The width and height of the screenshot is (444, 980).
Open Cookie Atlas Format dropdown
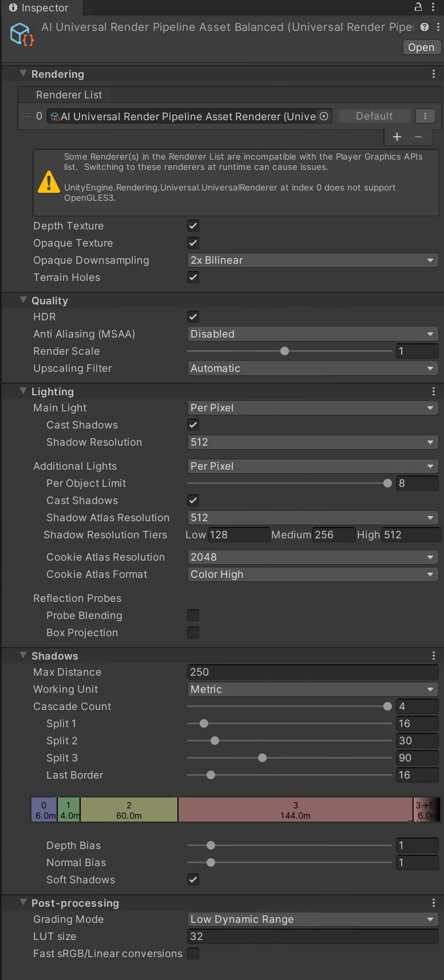tap(313, 574)
